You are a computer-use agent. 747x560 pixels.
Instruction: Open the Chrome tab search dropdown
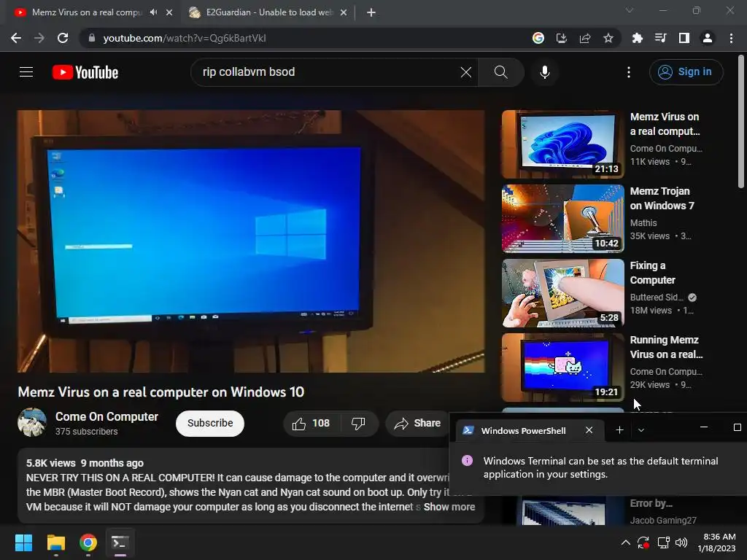pyautogui.click(x=630, y=10)
